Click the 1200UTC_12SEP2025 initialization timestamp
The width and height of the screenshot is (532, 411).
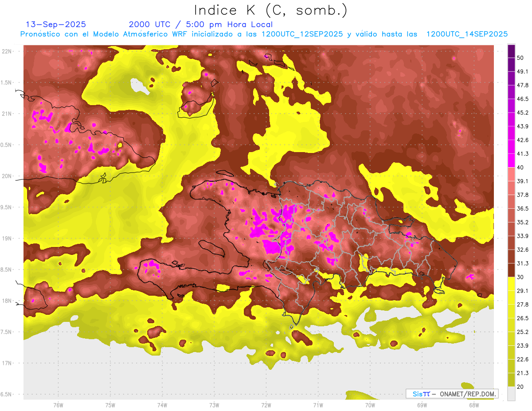point(302,34)
